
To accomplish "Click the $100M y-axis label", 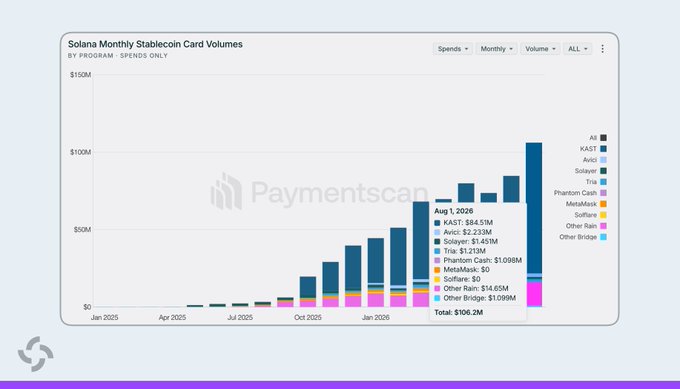I will [x=81, y=152].
